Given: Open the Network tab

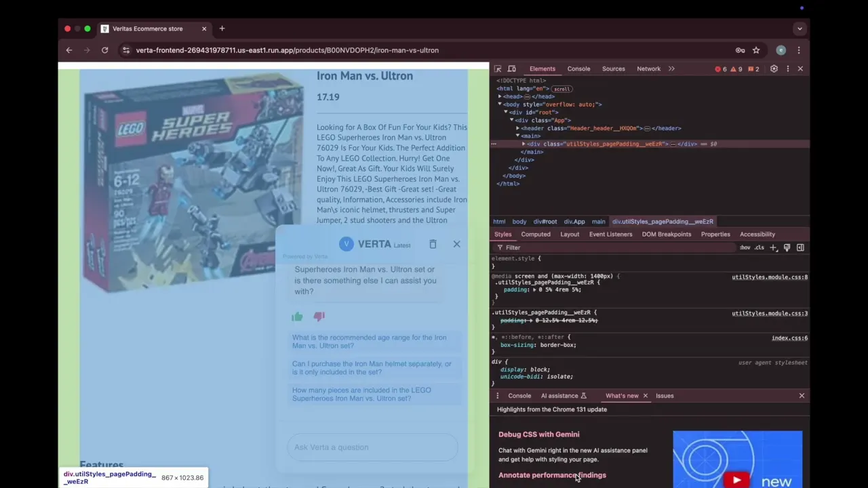Looking at the screenshot, I should [648, 68].
